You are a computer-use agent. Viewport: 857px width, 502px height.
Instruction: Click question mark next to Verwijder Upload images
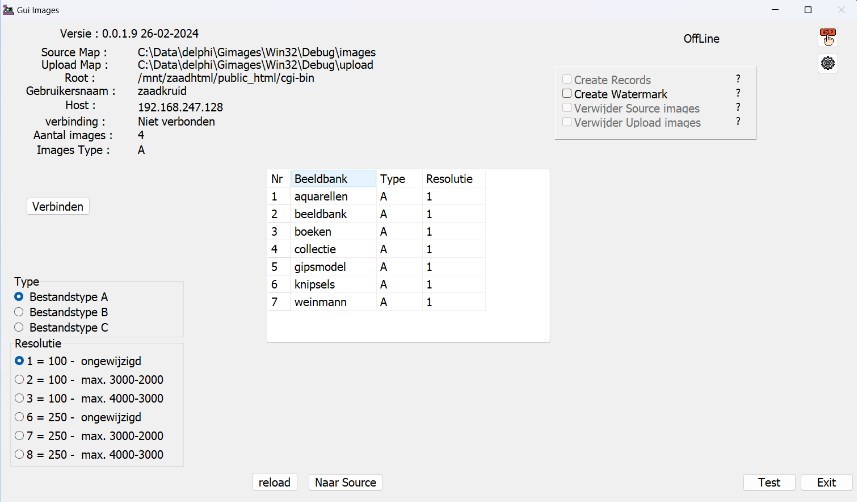[x=738, y=122]
